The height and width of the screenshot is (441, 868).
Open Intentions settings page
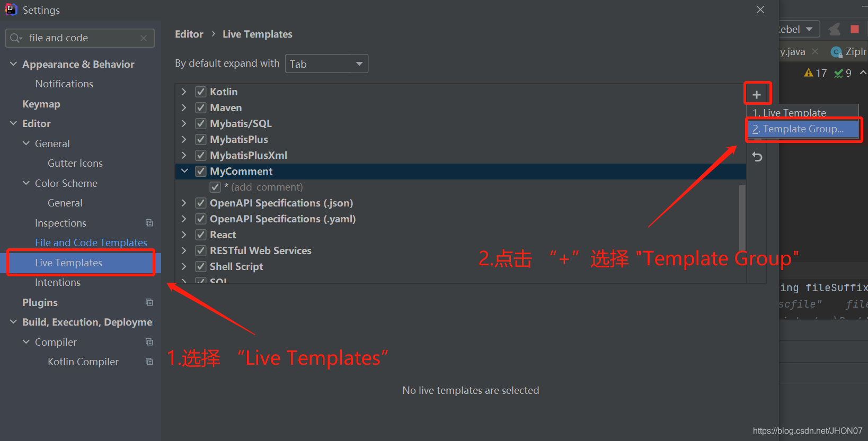58,282
